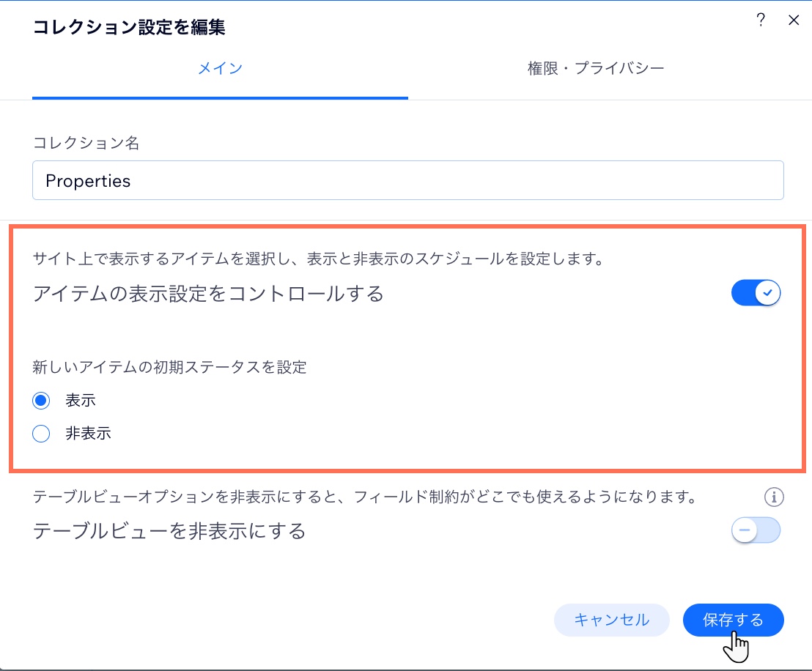Dismiss the dialog with the X icon
This screenshot has width=812, height=671.
click(794, 20)
